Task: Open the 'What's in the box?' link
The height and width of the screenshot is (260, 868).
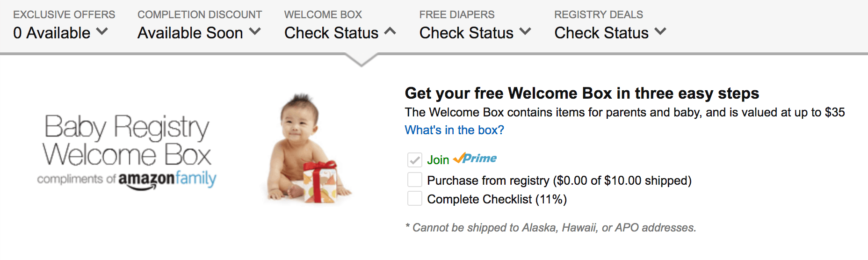Action: (455, 130)
